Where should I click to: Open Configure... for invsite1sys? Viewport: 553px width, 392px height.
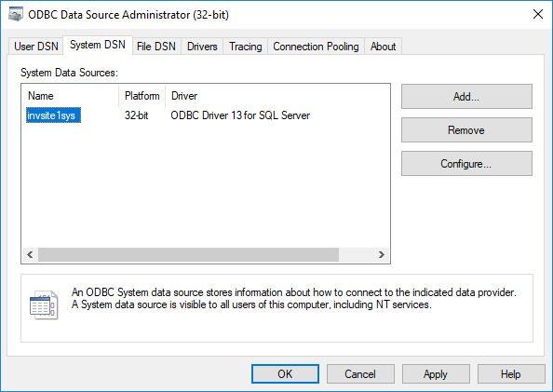(x=466, y=164)
